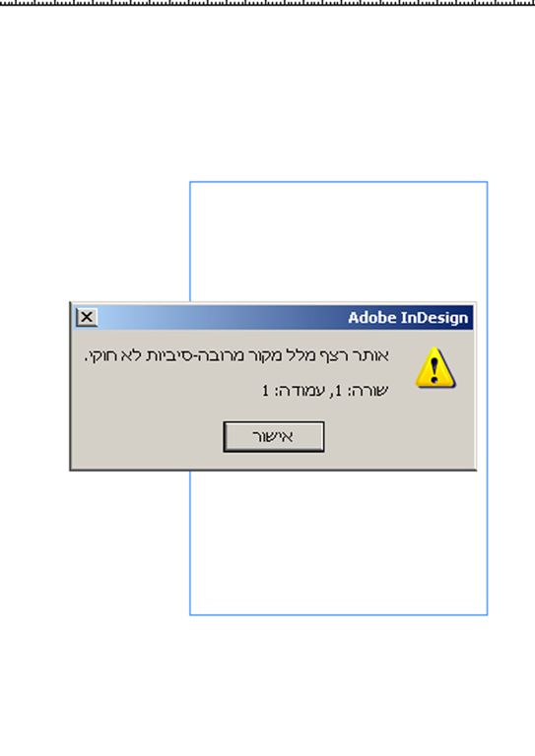Click the אישור confirmation button
The image size is (535, 756).
tap(274, 437)
